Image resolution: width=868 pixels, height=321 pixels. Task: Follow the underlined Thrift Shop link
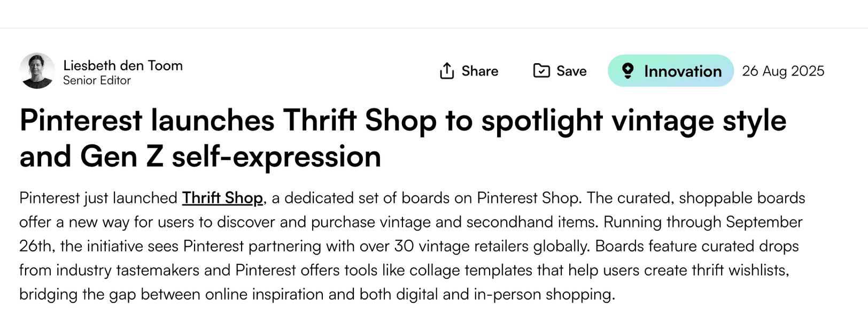click(222, 198)
